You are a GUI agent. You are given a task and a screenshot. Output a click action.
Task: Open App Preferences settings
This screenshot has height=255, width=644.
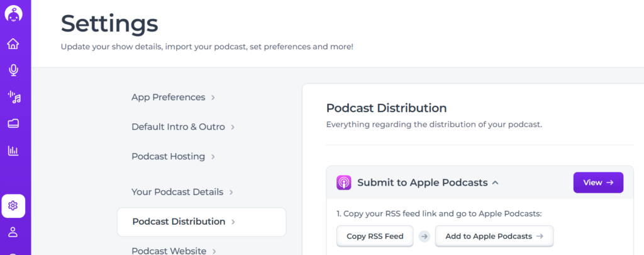[x=168, y=97]
